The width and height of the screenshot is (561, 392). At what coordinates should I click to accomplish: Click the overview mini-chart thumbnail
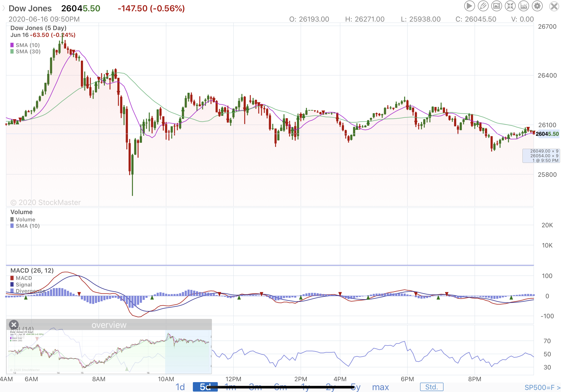click(x=109, y=352)
